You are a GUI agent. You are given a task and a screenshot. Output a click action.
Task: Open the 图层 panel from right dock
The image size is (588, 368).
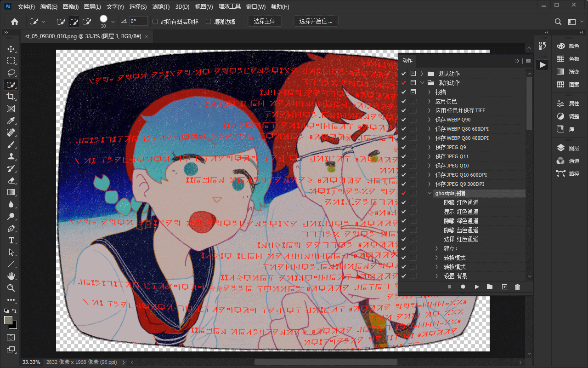pyautogui.click(x=568, y=148)
